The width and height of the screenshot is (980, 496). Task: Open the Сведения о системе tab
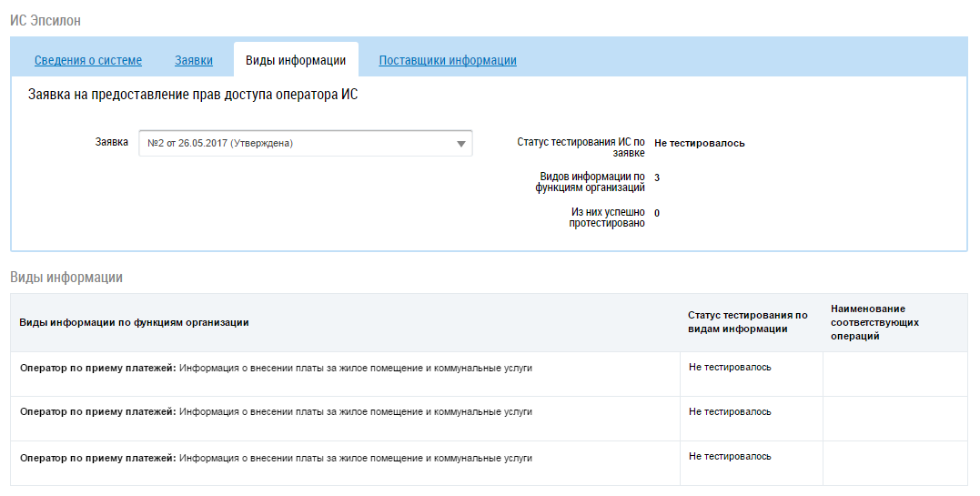click(88, 61)
